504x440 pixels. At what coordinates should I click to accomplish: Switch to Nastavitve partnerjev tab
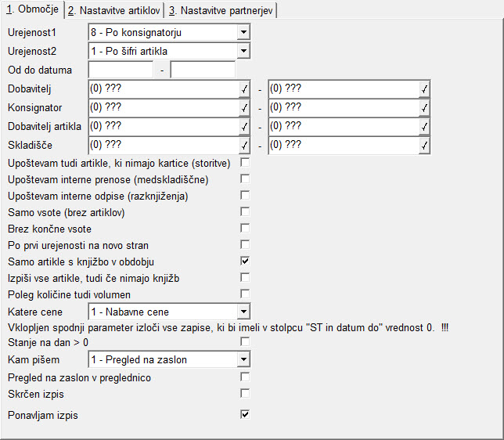pos(221,10)
